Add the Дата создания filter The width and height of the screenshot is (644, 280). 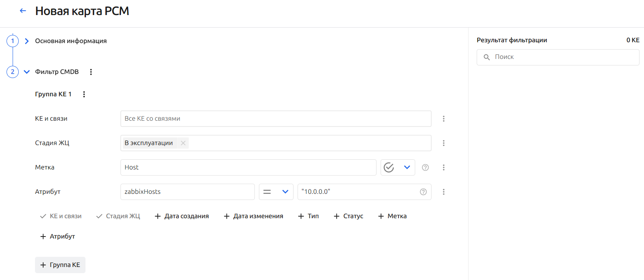point(182,216)
